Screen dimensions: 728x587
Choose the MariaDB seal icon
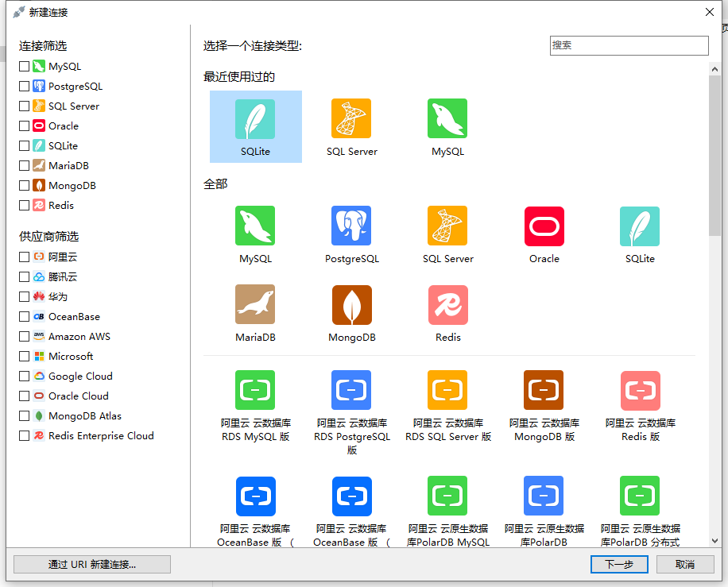pyautogui.click(x=255, y=304)
